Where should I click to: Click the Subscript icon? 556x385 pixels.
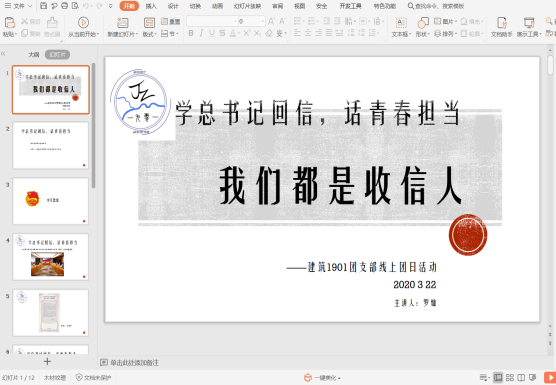coord(257,33)
